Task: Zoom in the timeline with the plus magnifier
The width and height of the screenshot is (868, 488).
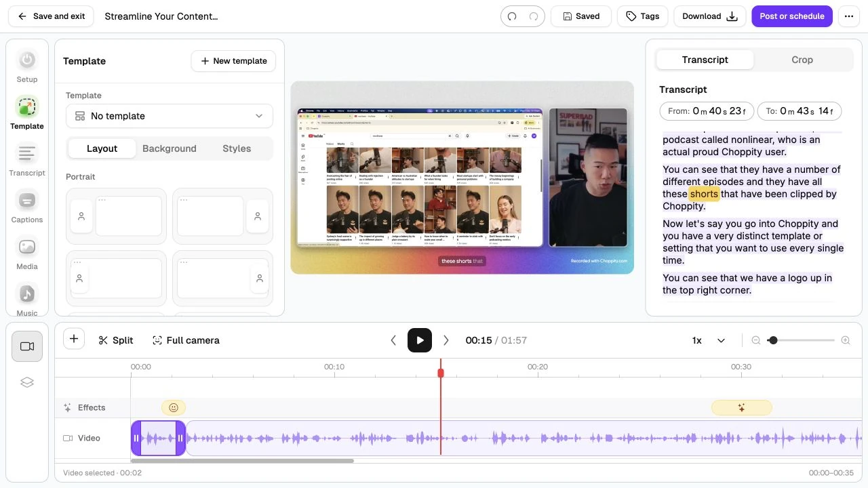Action: (x=846, y=340)
